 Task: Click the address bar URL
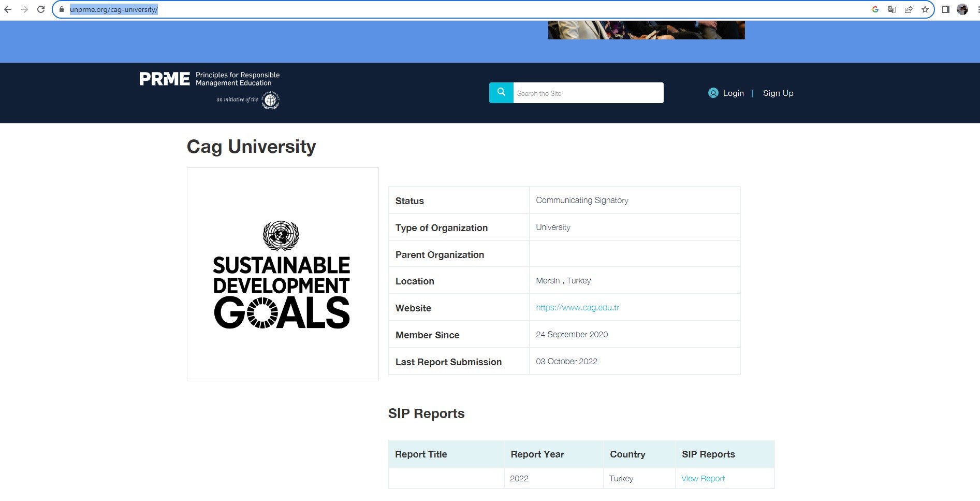[x=114, y=9]
